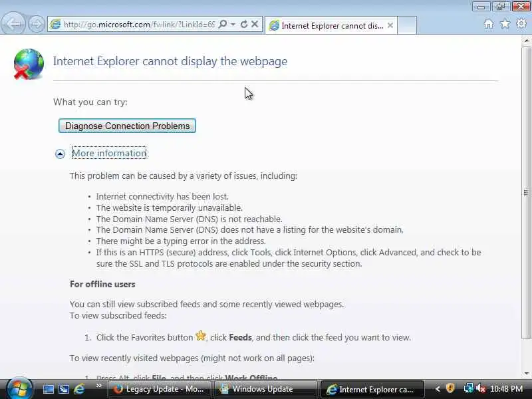The image size is (532, 399).
Task: Click the browser Forward arrow button
Action: pyautogui.click(x=37, y=24)
